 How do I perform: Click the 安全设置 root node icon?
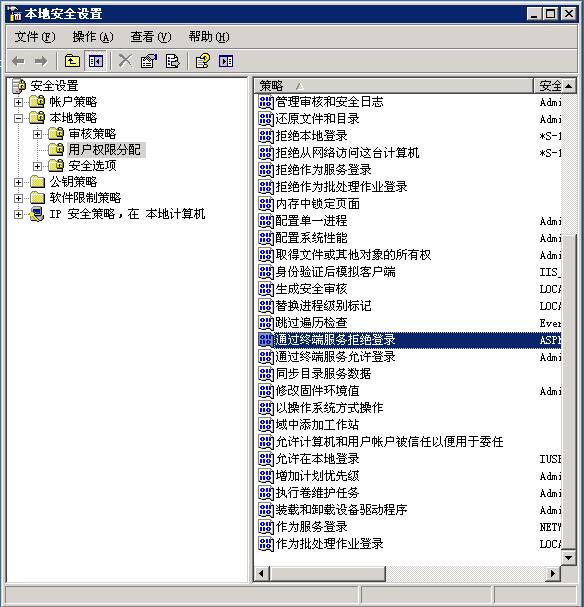pos(19,86)
